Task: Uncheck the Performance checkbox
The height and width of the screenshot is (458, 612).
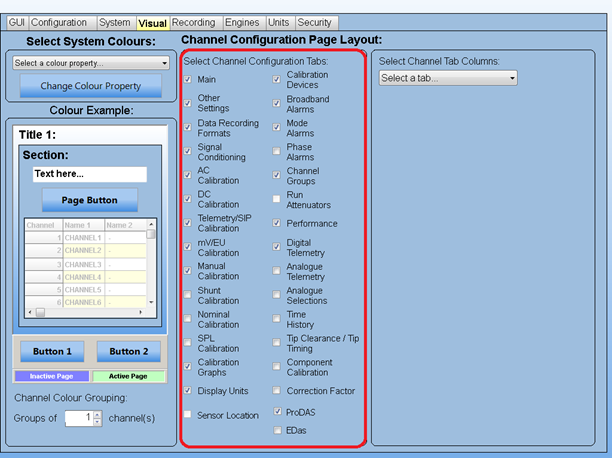Action: [277, 223]
